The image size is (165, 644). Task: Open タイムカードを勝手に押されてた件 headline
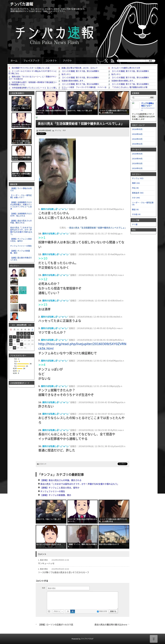click(x=126, y=68)
